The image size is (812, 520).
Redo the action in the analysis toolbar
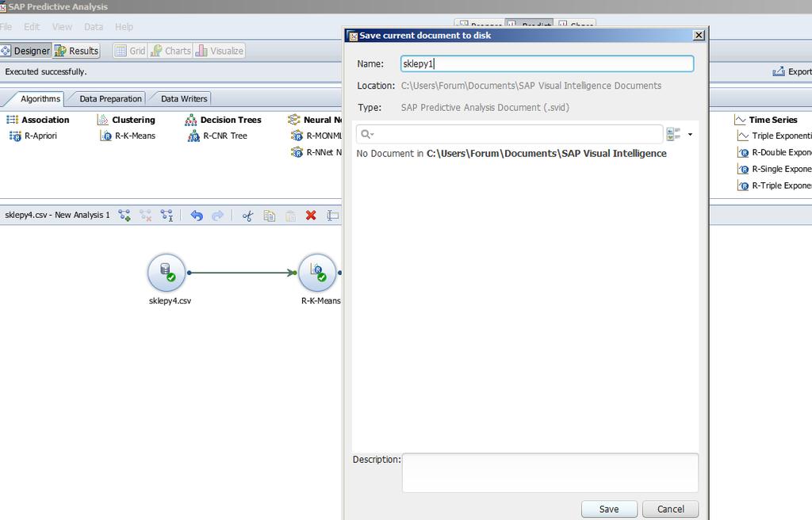(x=217, y=216)
